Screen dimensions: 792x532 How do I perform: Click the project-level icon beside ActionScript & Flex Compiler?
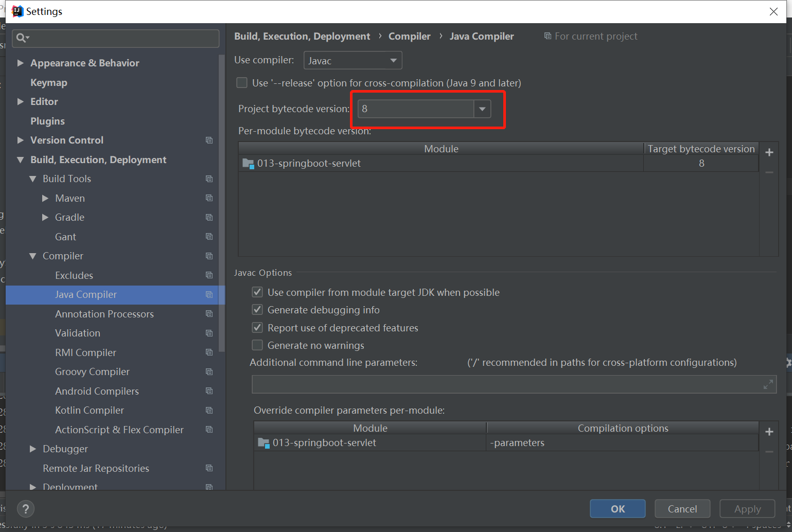209,430
